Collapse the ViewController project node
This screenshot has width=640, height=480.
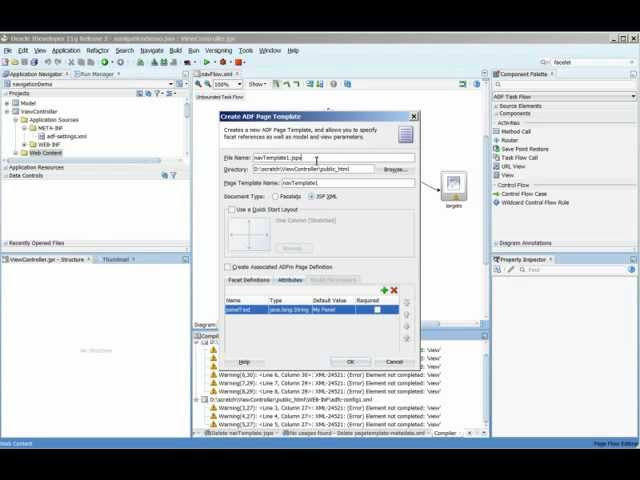[7, 111]
